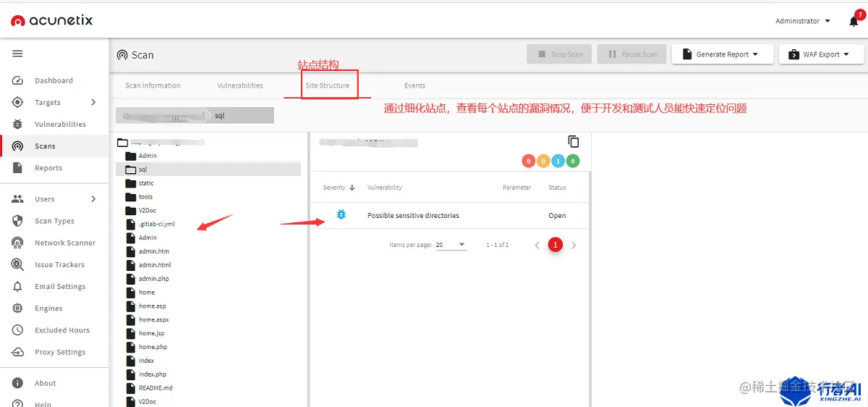Open the notifications bell
Viewport: 868px width, 407px height.
[x=854, y=22]
